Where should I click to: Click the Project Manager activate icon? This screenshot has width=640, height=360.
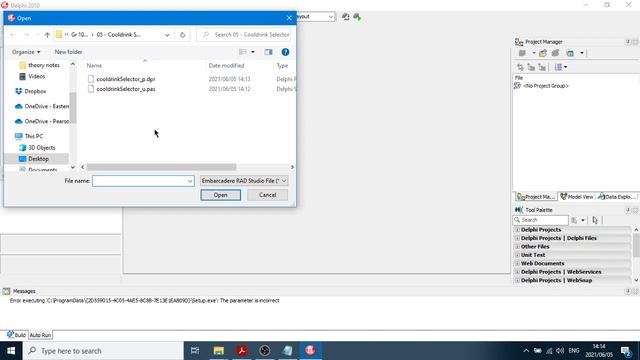point(522,53)
